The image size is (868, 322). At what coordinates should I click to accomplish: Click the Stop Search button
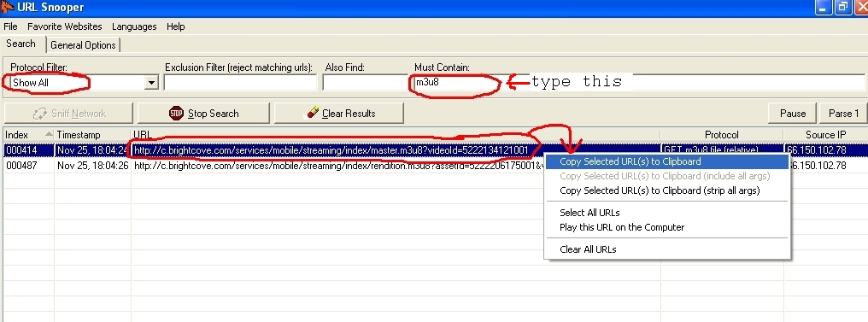(x=203, y=114)
